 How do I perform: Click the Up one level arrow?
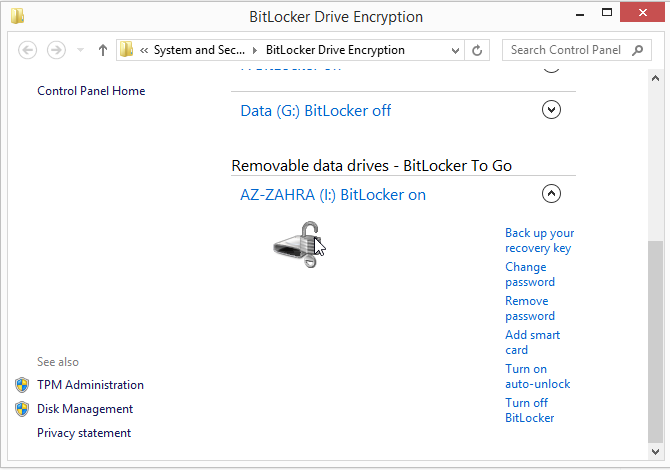102,50
